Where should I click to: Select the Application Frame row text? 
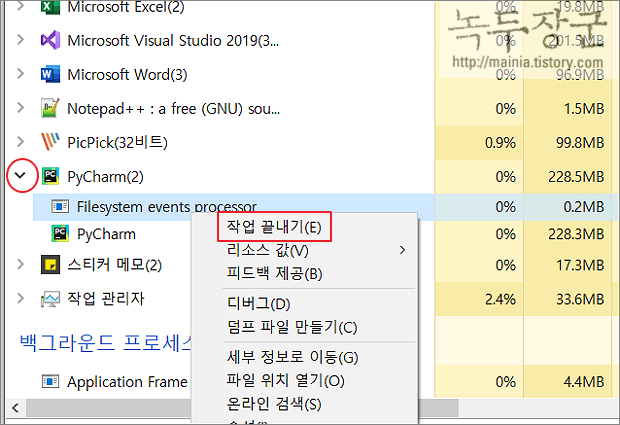tap(127, 382)
